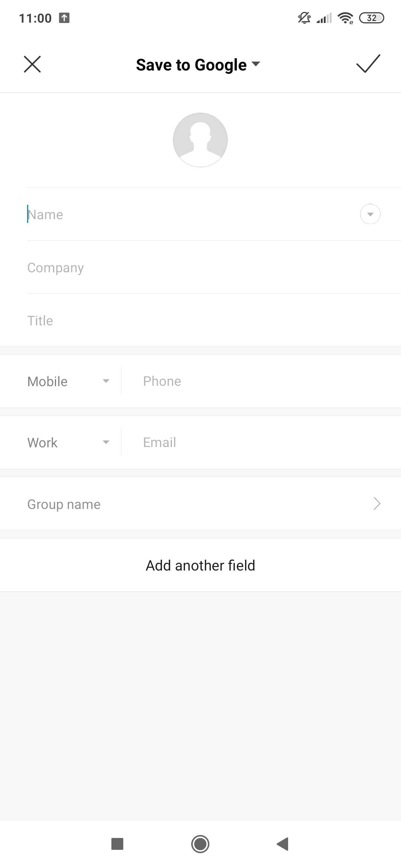This screenshot has height=868, width=401.
Task: Tap the contact photo avatar placeholder
Action: pos(200,140)
